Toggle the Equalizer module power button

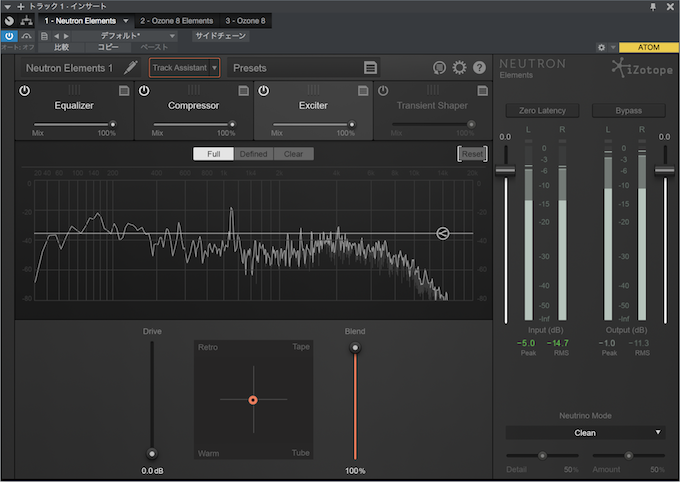click(x=25, y=91)
